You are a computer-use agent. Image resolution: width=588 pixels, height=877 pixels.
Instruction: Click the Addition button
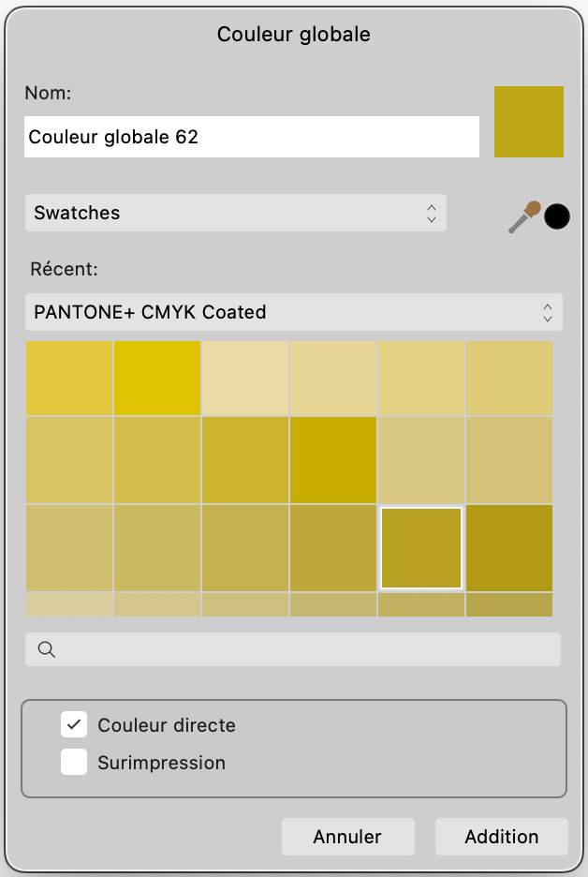501,837
